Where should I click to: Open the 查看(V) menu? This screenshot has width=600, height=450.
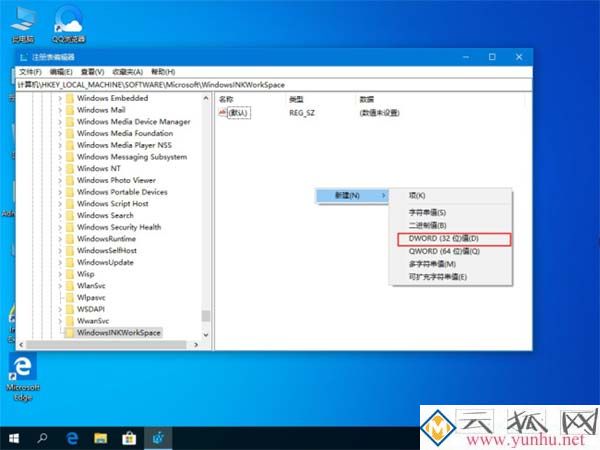coord(92,72)
